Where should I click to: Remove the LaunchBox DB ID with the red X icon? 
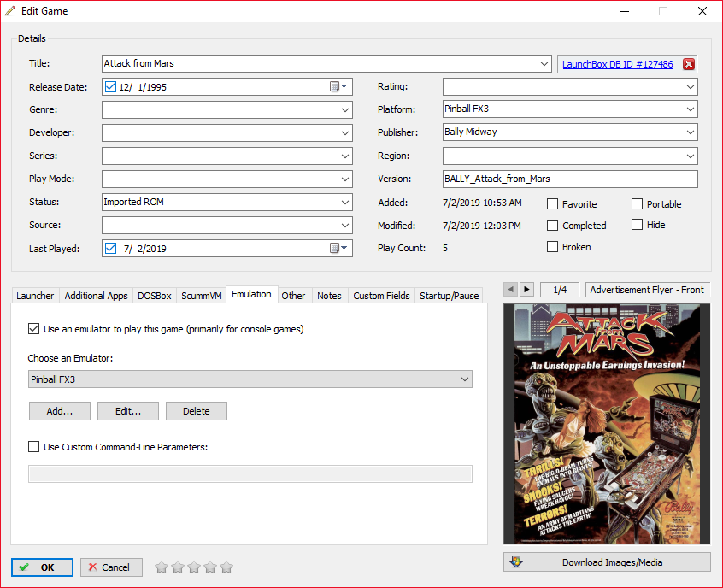click(689, 64)
